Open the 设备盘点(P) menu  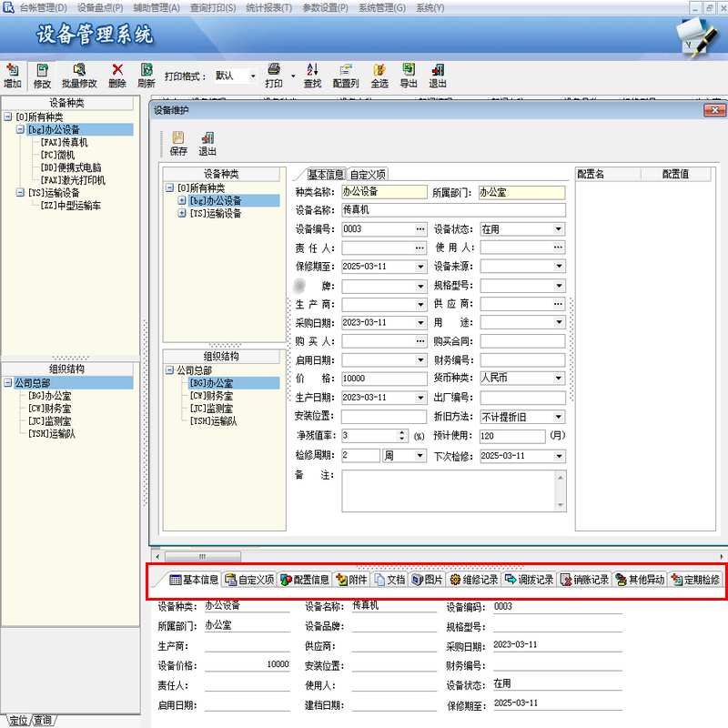point(100,8)
